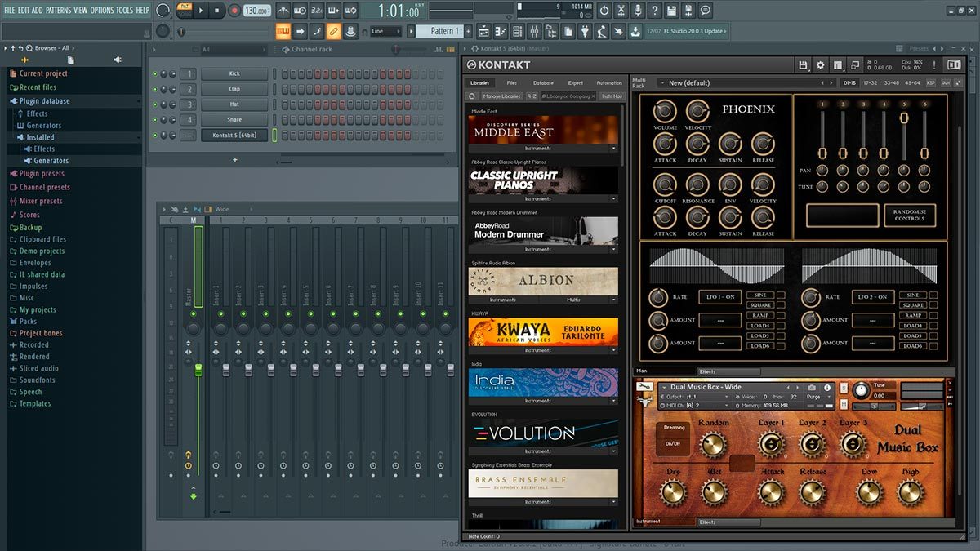Adjust the Insert 1 mixer fader
The height and width of the screenshot is (551, 980).
225,371
